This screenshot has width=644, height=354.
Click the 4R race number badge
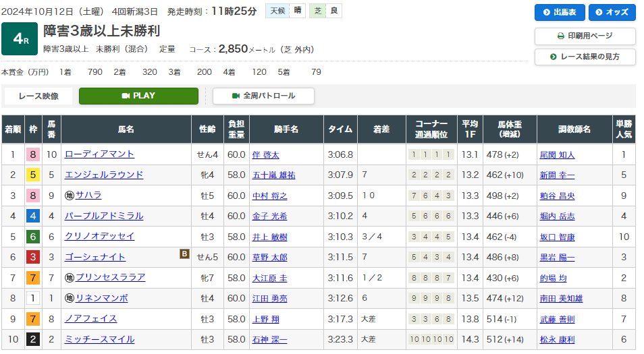point(20,39)
